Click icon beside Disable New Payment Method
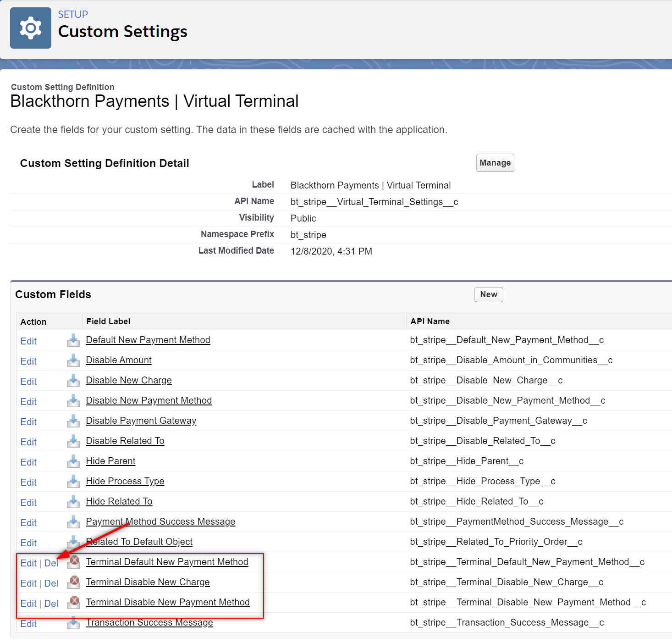 click(x=73, y=401)
